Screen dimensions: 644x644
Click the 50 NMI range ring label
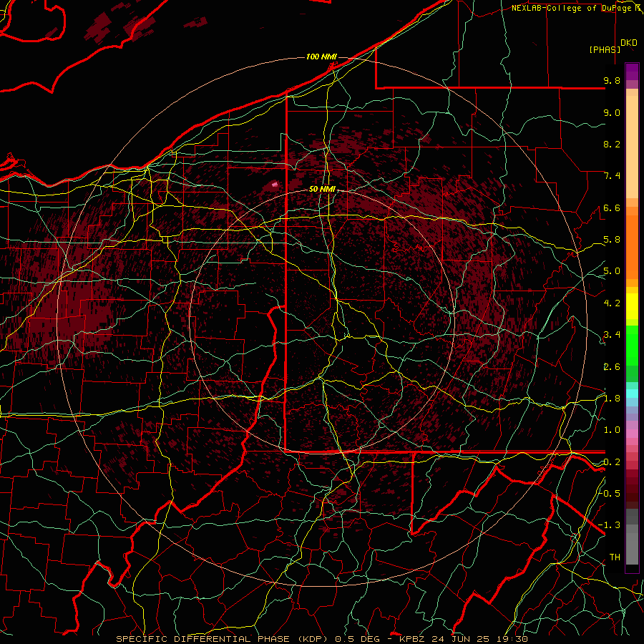(x=322, y=189)
